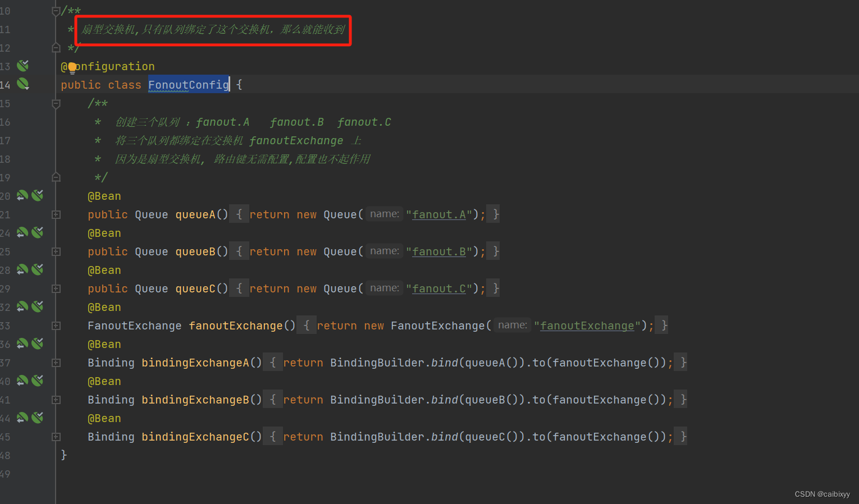Click the bindingExchangeB method name
The width and height of the screenshot is (859, 504).
pyautogui.click(x=195, y=400)
